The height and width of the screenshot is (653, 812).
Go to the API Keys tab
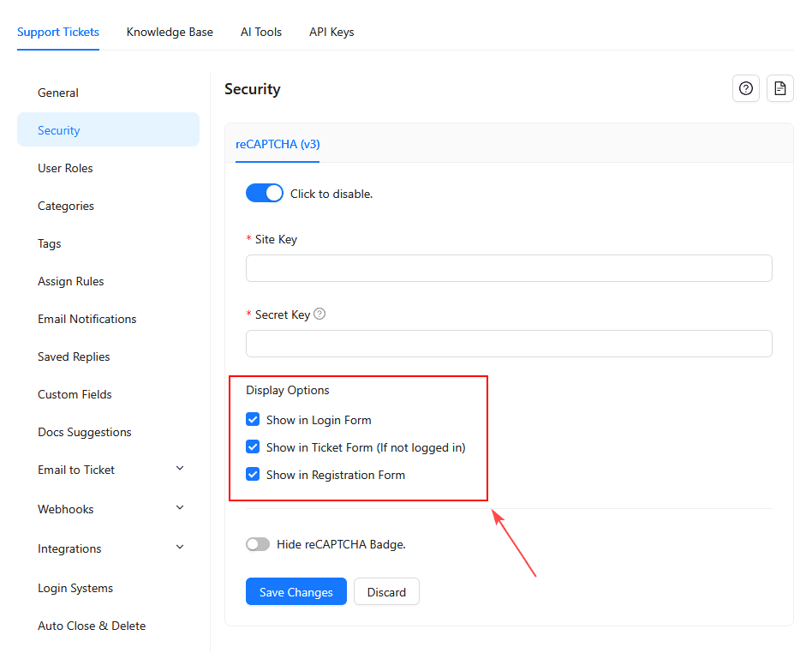tap(331, 33)
